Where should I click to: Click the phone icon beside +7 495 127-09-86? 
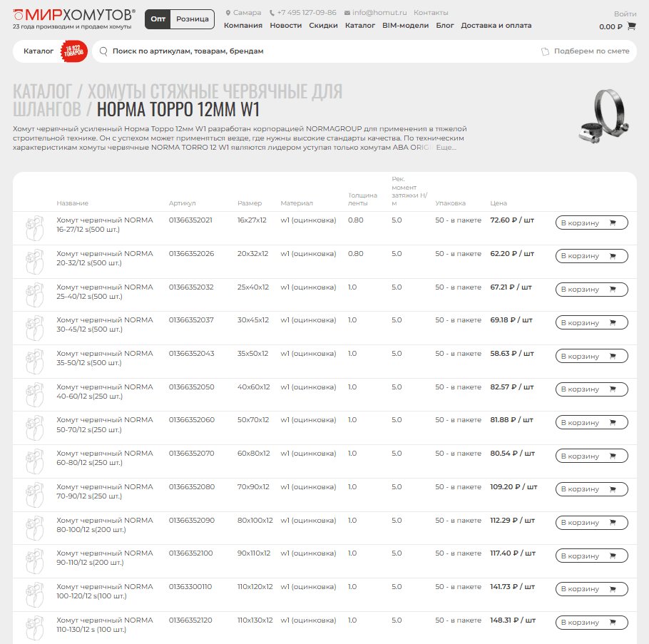[272, 13]
